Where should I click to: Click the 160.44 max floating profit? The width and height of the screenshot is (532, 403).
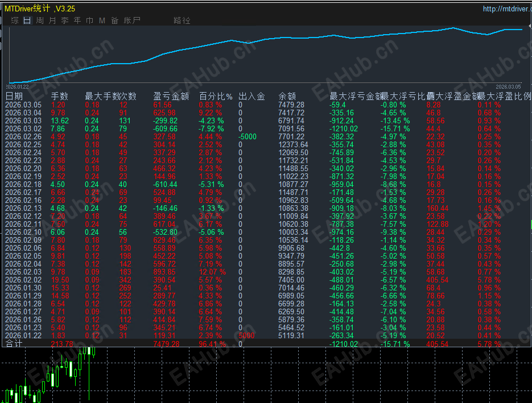tap(438, 208)
